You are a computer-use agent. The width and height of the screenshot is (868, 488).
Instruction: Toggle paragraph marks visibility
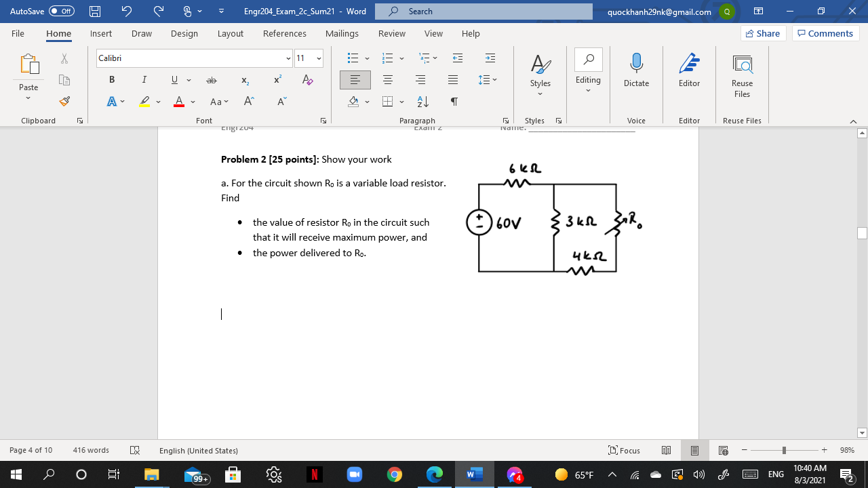coord(454,101)
